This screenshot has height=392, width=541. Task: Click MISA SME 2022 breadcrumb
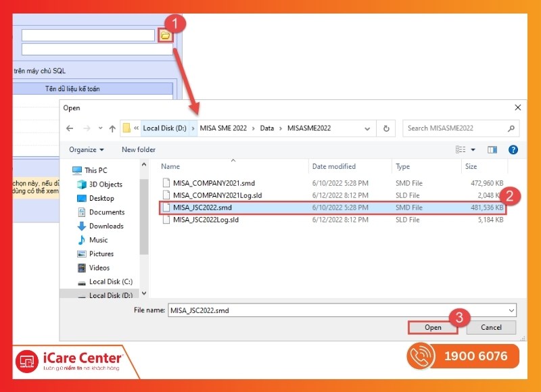[223, 128]
